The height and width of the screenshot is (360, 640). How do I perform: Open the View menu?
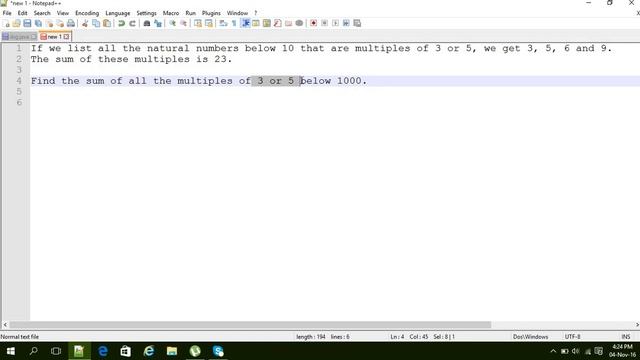click(x=63, y=13)
